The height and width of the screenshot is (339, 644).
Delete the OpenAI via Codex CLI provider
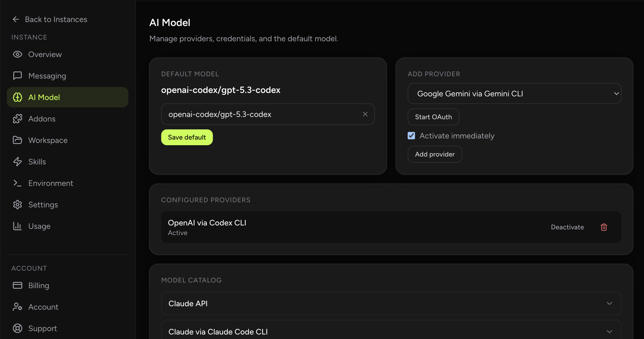(604, 227)
